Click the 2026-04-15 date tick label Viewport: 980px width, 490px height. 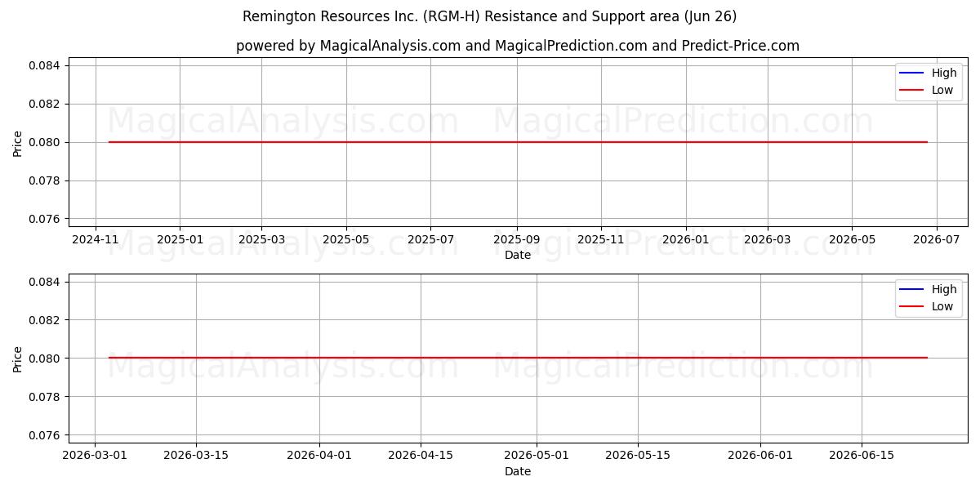(421, 457)
